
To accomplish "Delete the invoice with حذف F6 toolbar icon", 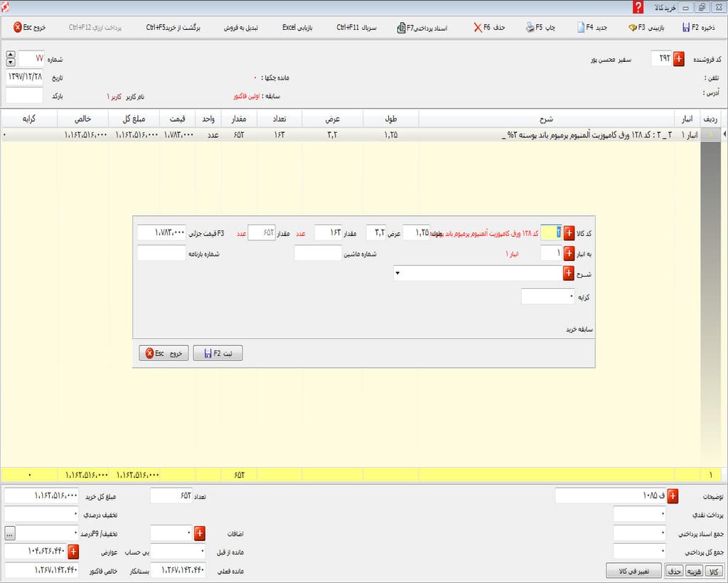I will [x=478, y=28].
